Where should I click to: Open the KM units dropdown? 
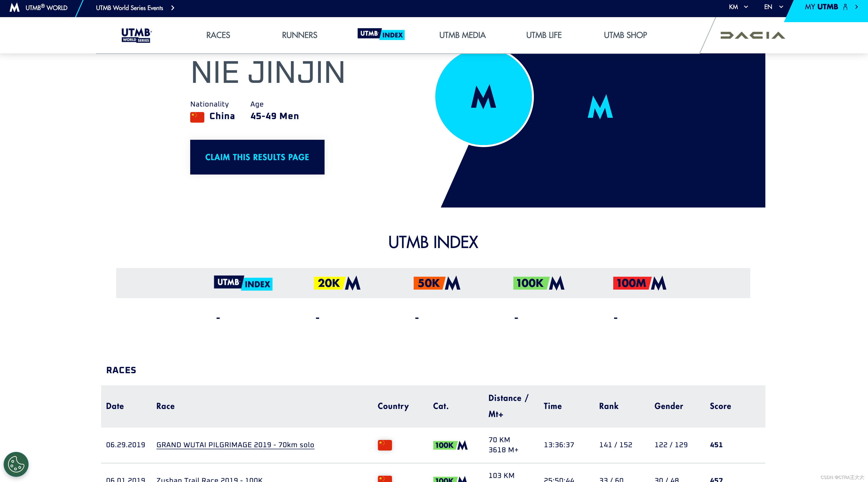click(x=738, y=7)
